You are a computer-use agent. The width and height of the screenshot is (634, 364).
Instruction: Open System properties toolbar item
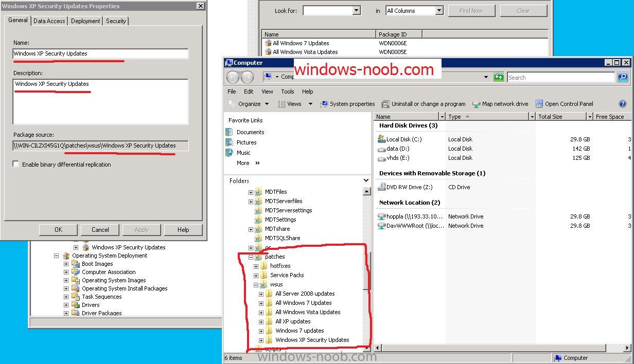(347, 104)
